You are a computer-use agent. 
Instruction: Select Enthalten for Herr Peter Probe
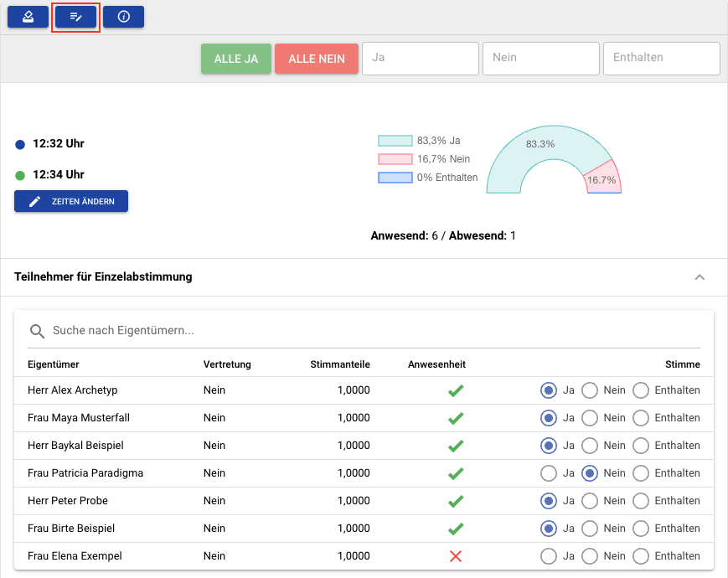click(641, 501)
